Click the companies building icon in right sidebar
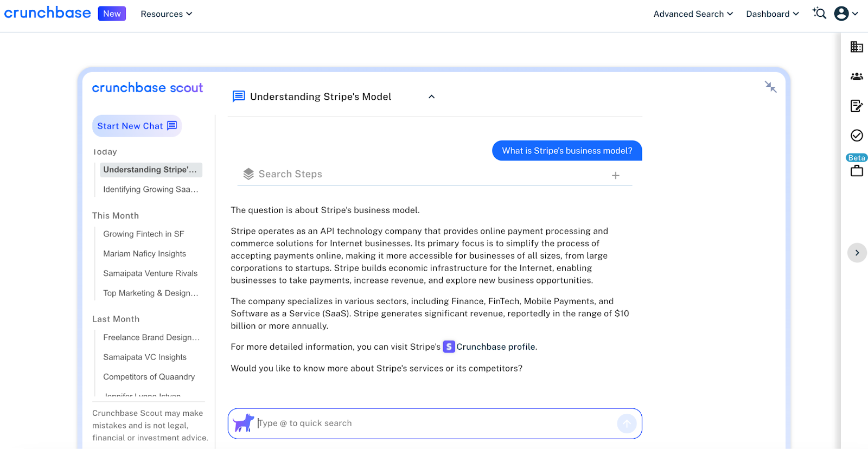868x449 pixels. (x=857, y=47)
